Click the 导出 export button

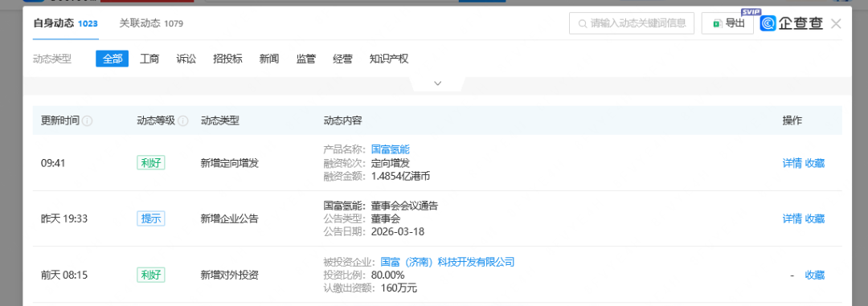click(727, 23)
